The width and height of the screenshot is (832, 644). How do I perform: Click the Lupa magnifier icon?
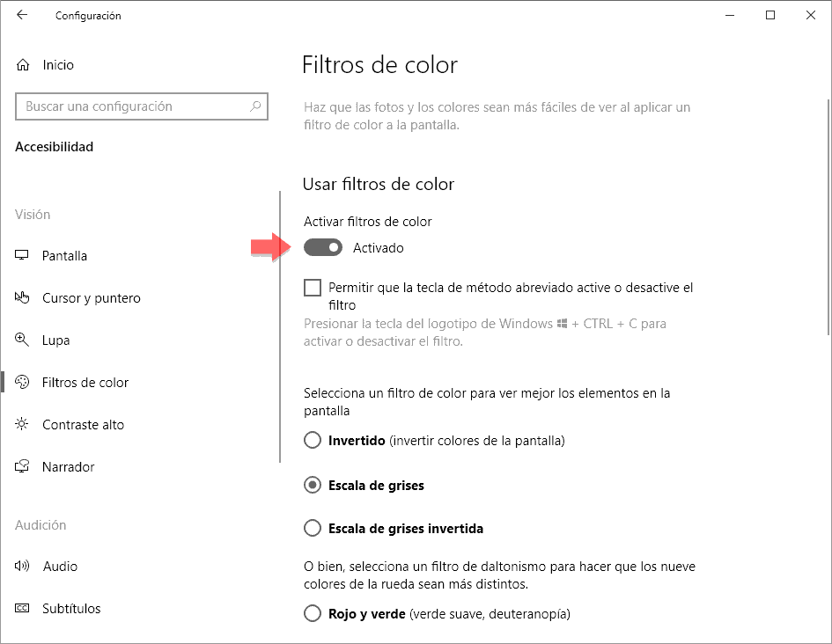[x=23, y=340]
